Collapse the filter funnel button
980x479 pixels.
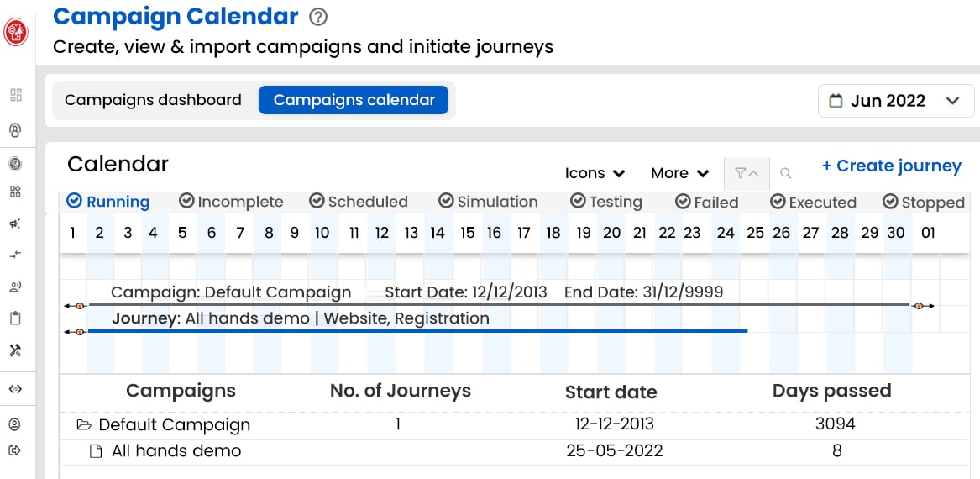click(747, 173)
